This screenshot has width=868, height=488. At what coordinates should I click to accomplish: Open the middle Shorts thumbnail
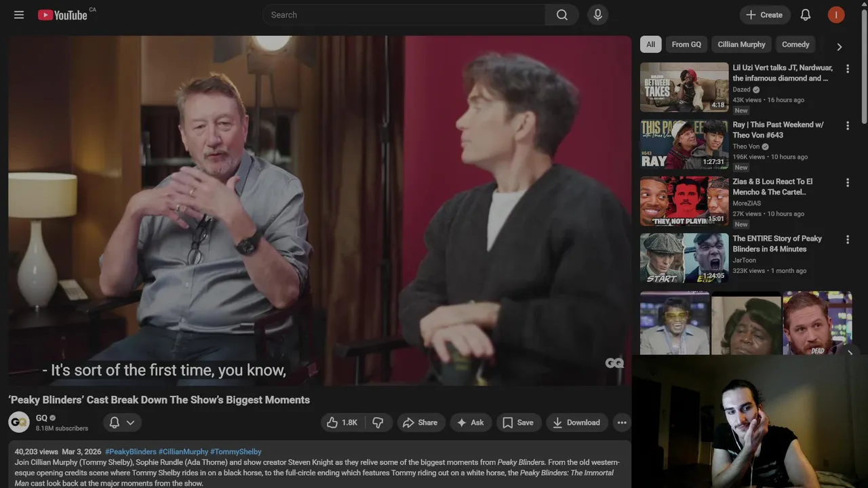(x=746, y=323)
